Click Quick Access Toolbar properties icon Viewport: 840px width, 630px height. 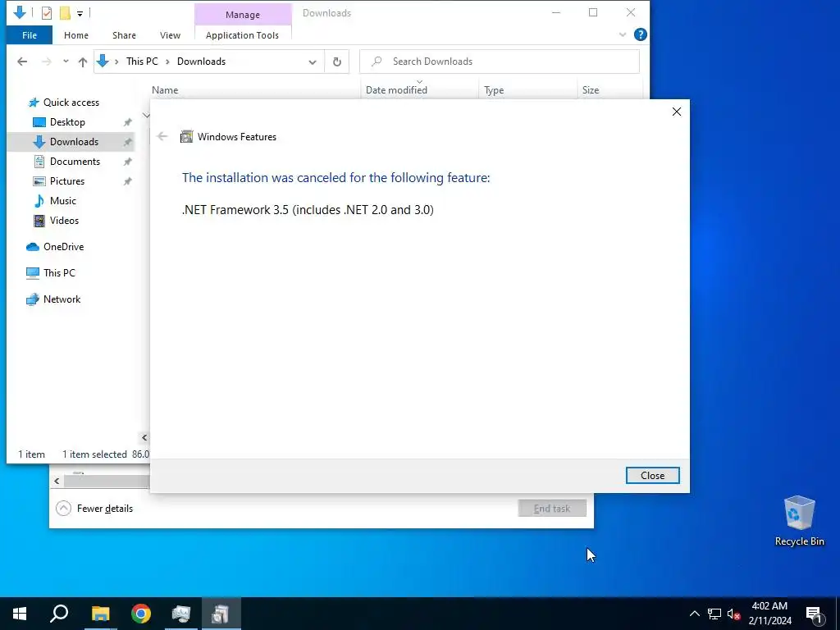(47, 13)
